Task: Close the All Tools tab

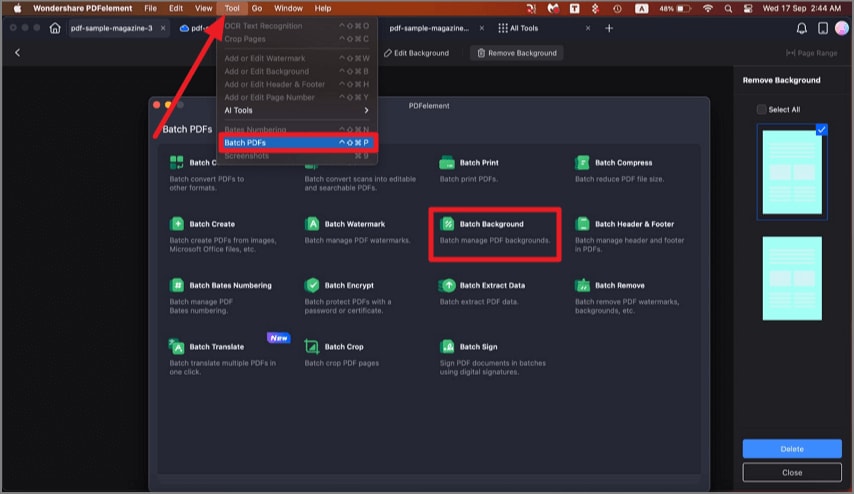Action: (588, 28)
